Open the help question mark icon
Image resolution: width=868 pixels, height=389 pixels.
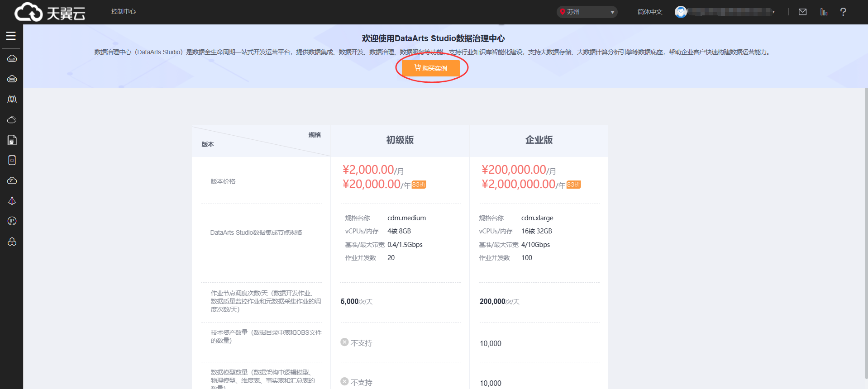pyautogui.click(x=843, y=12)
